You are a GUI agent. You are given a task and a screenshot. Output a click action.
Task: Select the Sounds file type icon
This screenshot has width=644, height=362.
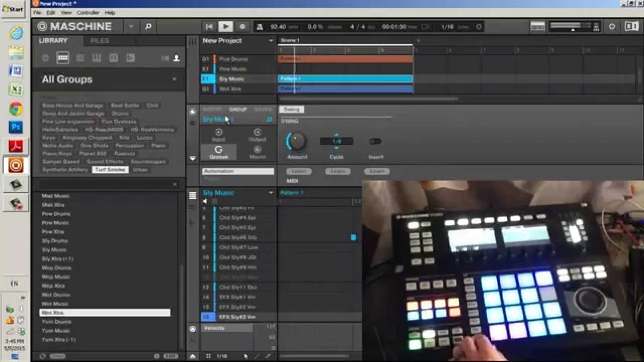[x=80, y=58]
